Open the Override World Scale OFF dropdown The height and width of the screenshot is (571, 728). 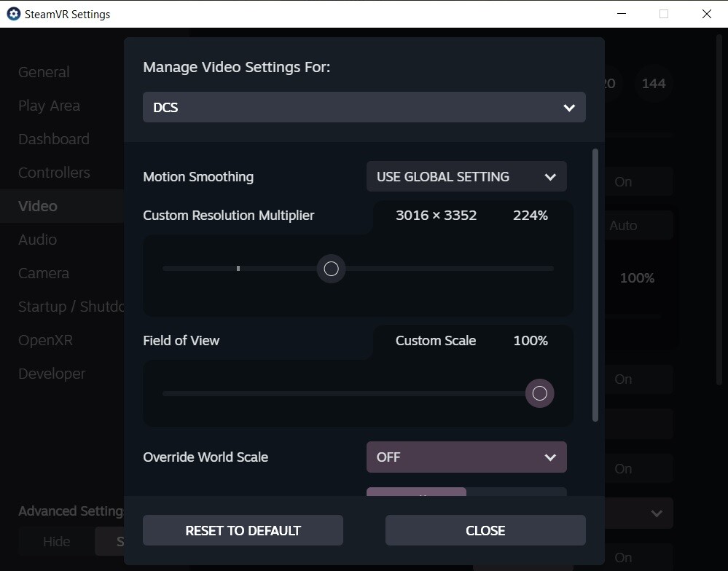(466, 457)
